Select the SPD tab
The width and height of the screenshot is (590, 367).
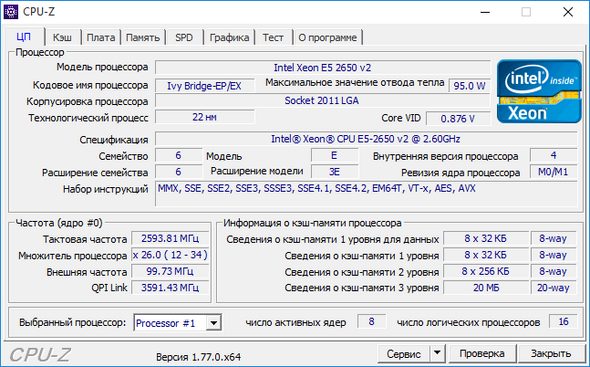(184, 38)
